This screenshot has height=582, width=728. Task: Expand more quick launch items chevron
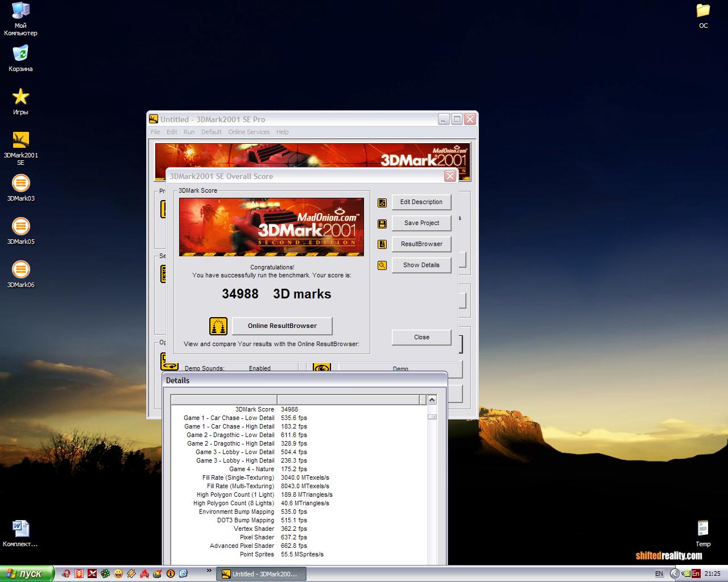point(209,571)
